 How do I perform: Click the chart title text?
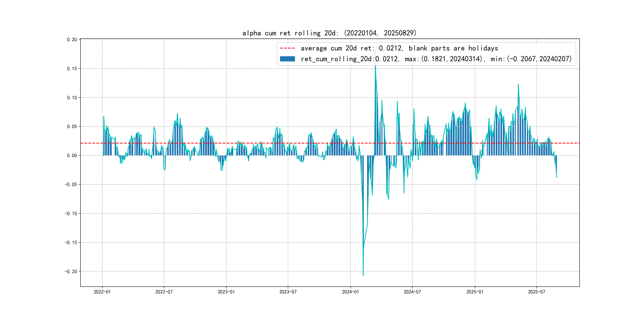(x=329, y=33)
